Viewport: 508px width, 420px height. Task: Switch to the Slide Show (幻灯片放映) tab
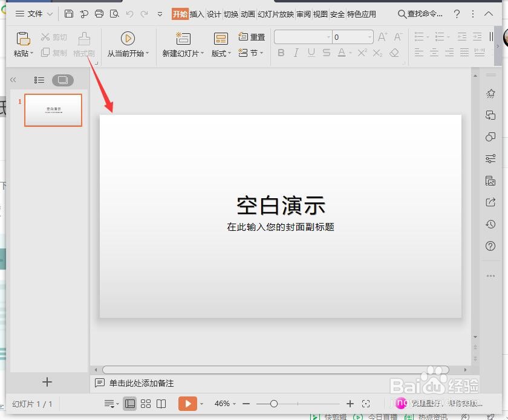tap(276, 14)
